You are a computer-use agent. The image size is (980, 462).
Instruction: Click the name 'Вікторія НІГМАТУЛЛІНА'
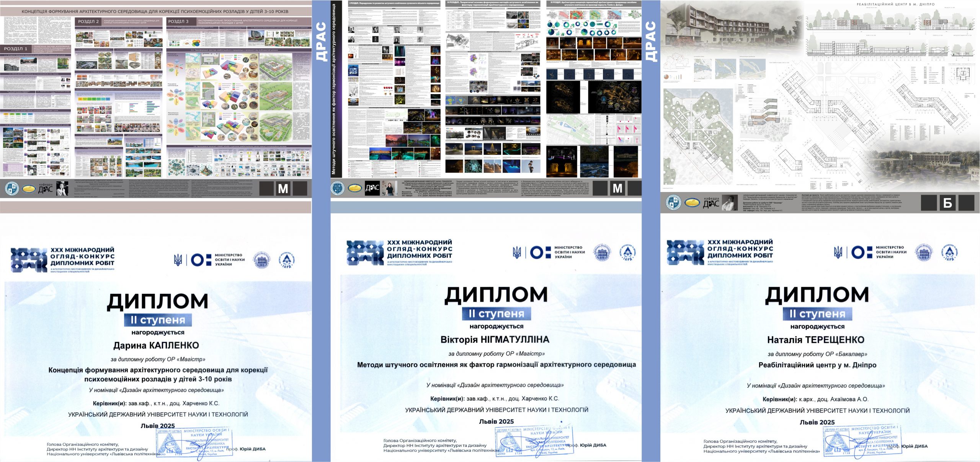tap(495, 339)
